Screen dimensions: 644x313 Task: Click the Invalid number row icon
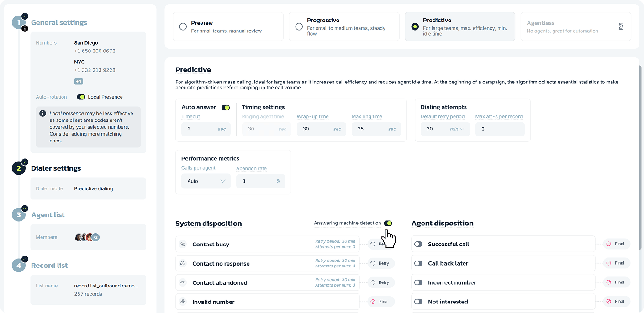point(183,302)
